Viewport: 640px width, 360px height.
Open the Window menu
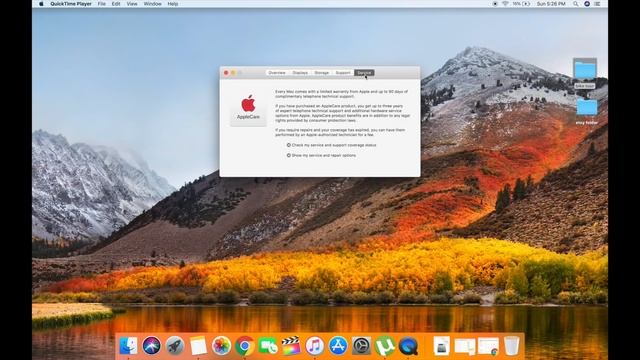tap(152, 4)
